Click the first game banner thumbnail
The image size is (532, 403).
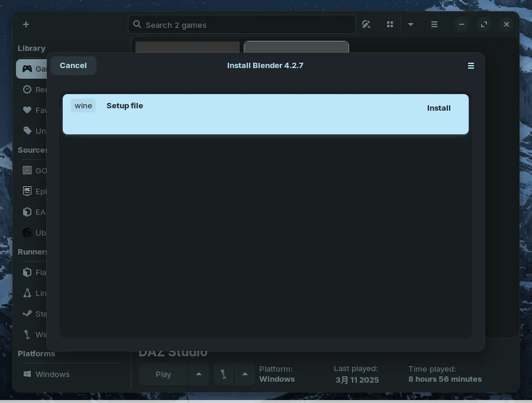point(188,47)
